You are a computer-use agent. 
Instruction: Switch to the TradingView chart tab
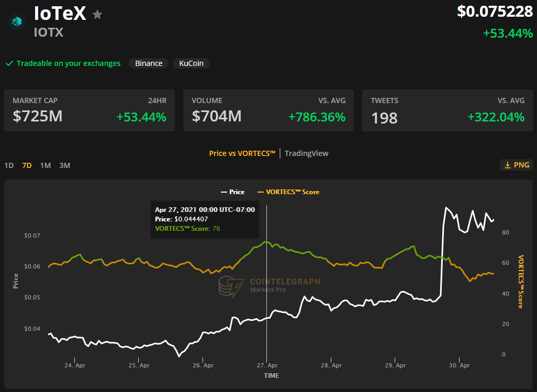307,153
